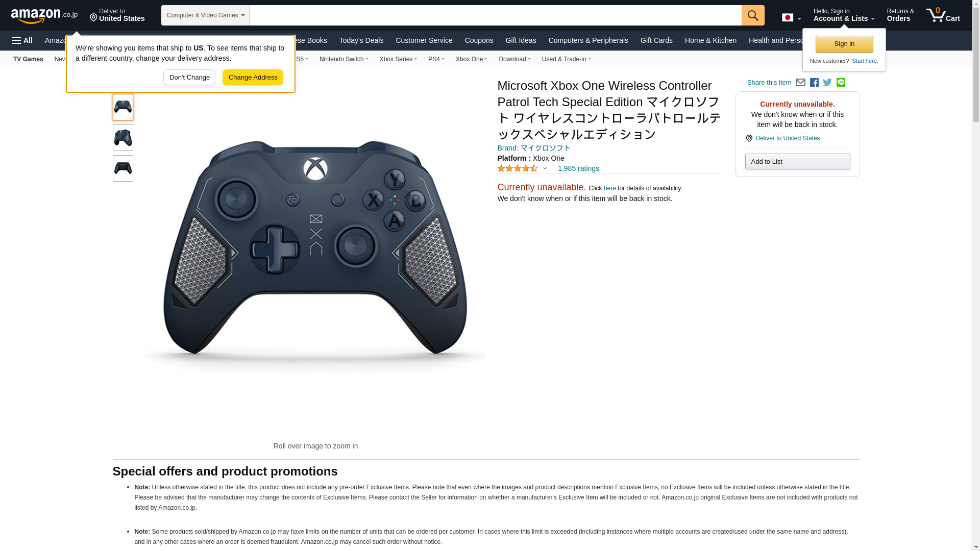Open the Xbox One submenu
The width and height of the screenshot is (980, 551).
[x=471, y=59]
